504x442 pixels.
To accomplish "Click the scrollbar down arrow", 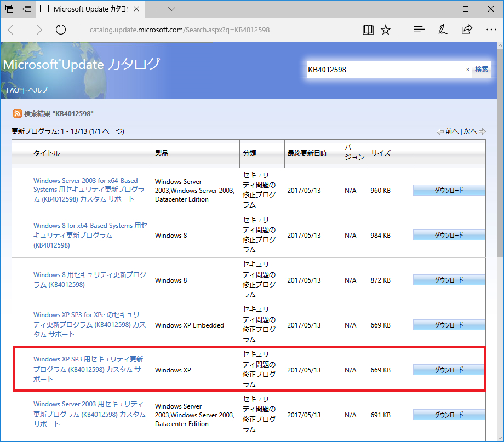I will (500, 438).
